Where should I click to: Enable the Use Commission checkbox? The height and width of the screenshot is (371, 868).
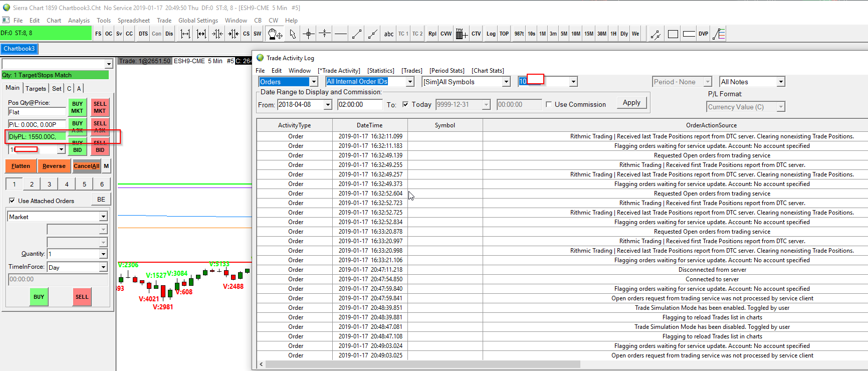click(x=549, y=104)
